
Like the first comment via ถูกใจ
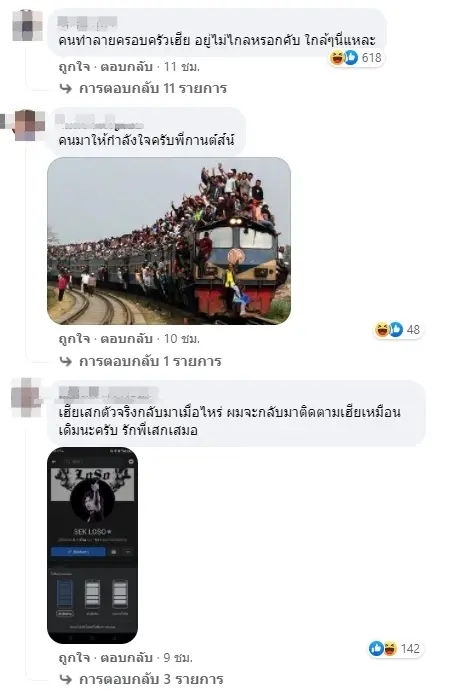74,67
